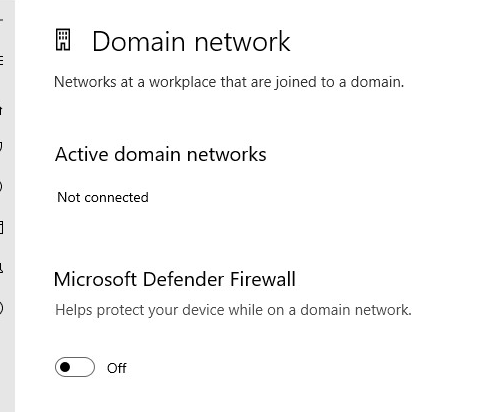Open Virus & threat protection shield icon
The height and width of the screenshot is (412, 478).
coord(1,147)
